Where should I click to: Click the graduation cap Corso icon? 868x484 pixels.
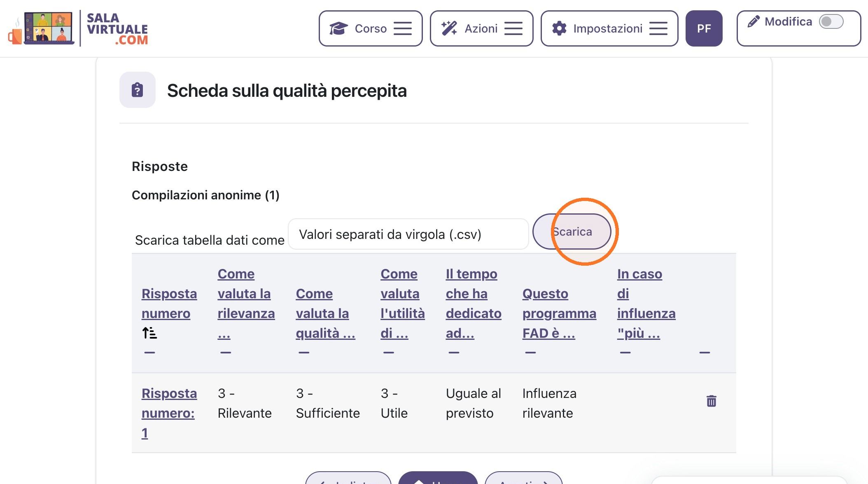tap(338, 28)
